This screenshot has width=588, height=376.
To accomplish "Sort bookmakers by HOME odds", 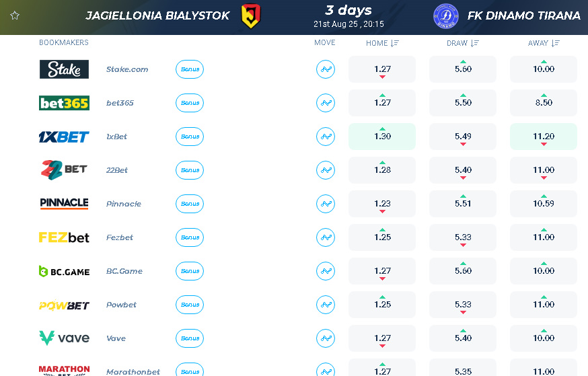I will point(382,43).
